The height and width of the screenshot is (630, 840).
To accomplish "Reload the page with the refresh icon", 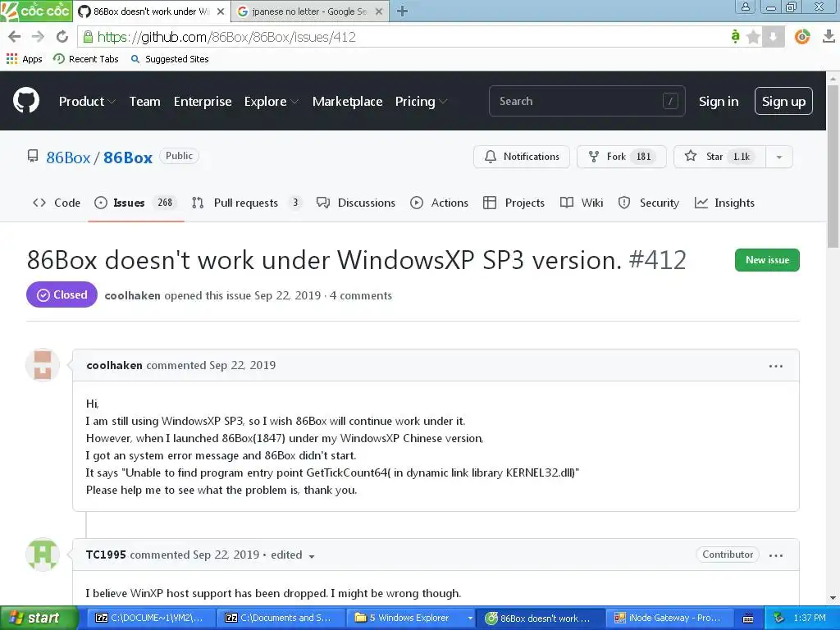I will coord(62,36).
